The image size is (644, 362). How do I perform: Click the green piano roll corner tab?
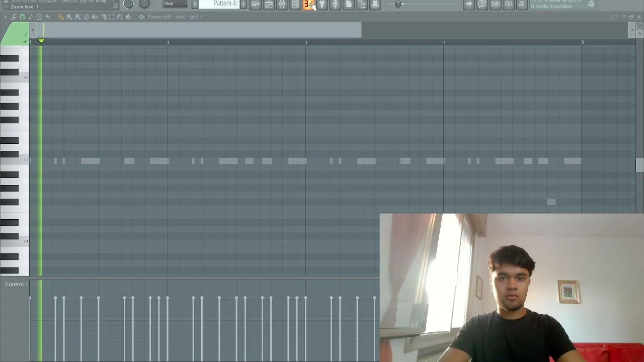pyautogui.click(x=14, y=34)
